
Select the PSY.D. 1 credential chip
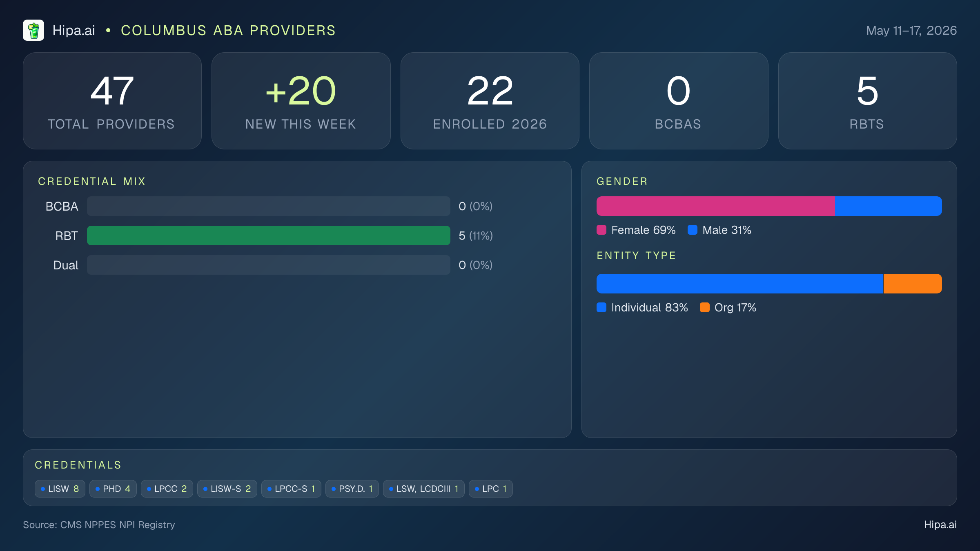pos(352,489)
